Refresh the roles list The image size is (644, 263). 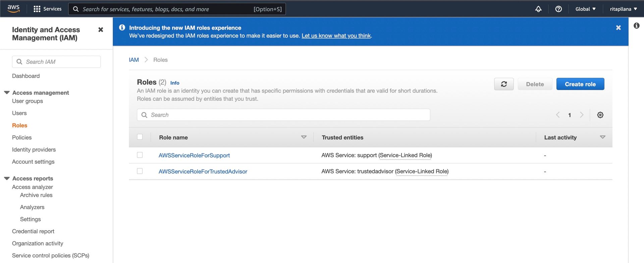point(504,84)
